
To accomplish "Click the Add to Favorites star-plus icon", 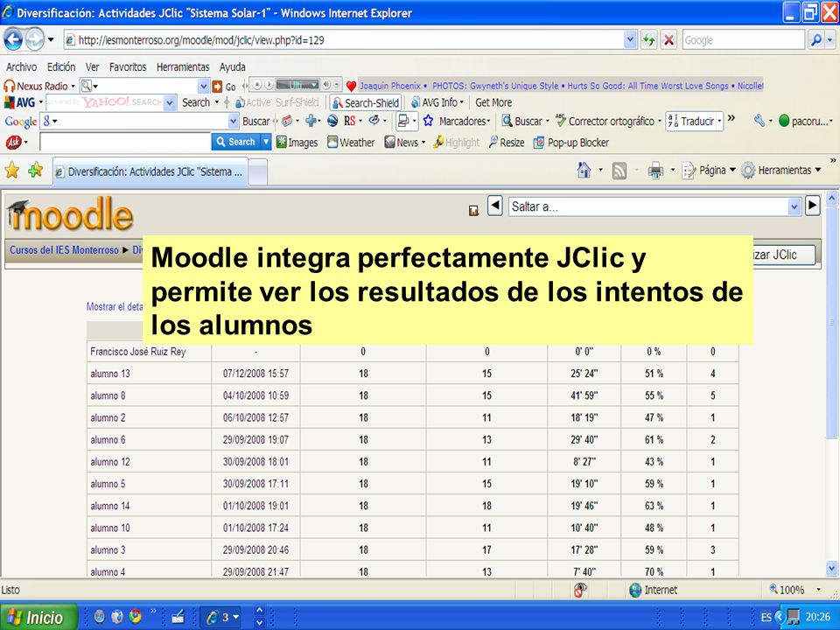I will [x=35, y=171].
